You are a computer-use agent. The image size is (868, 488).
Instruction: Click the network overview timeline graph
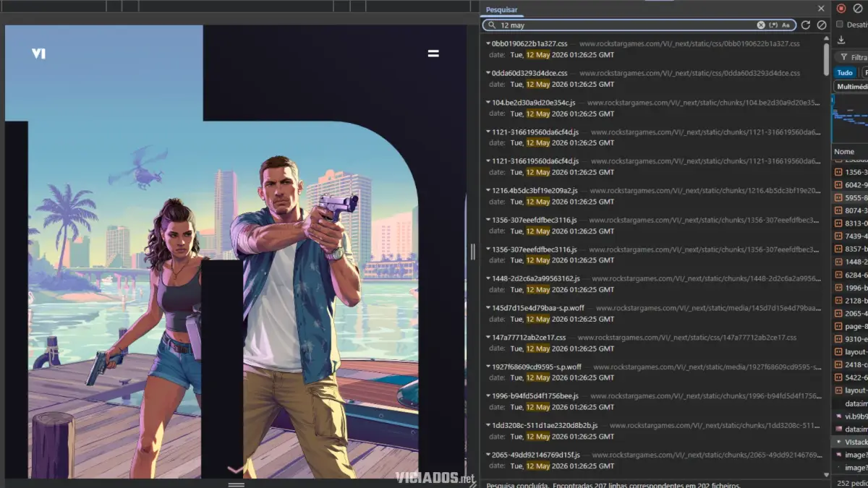(850, 118)
